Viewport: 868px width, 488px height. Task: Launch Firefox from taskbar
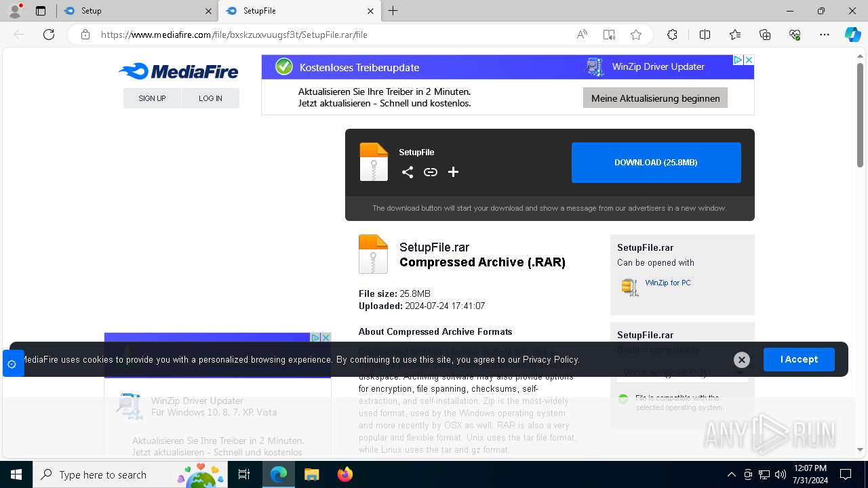[344, 474]
